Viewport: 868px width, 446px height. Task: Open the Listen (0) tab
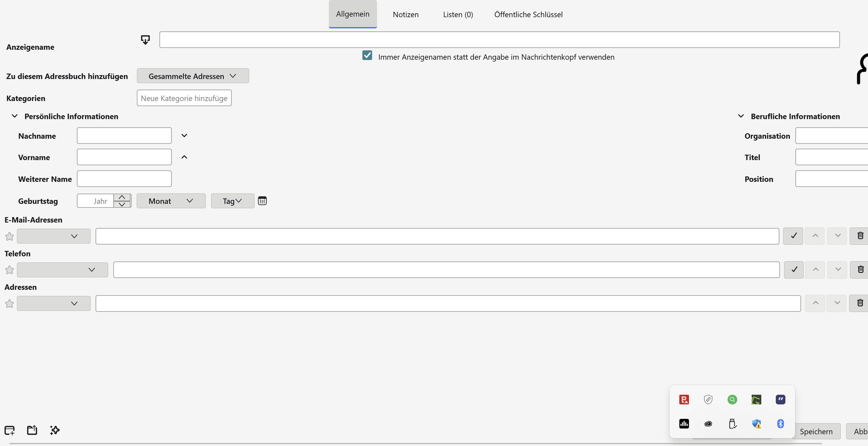click(x=458, y=14)
